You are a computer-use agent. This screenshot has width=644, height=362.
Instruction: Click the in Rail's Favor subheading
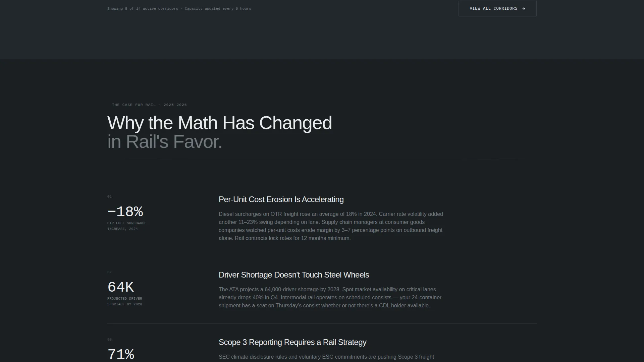(165, 141)
